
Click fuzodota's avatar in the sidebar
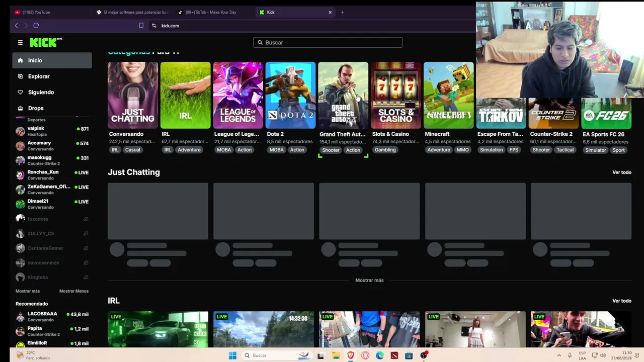click(20, 219)
